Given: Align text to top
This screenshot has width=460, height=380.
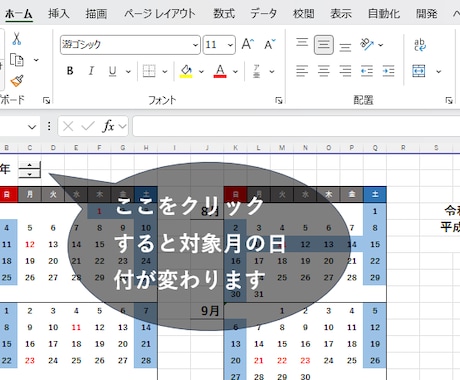Looking at the screenshot, I should click(x=302, y=44).
